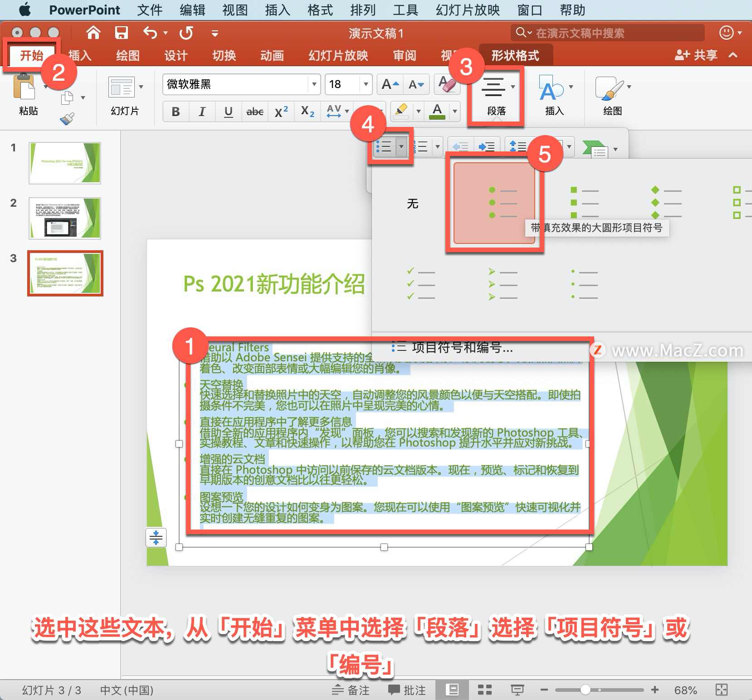Toggle the Comments pane in status bar
752x700 pixels.
click(x=407, y=690)
